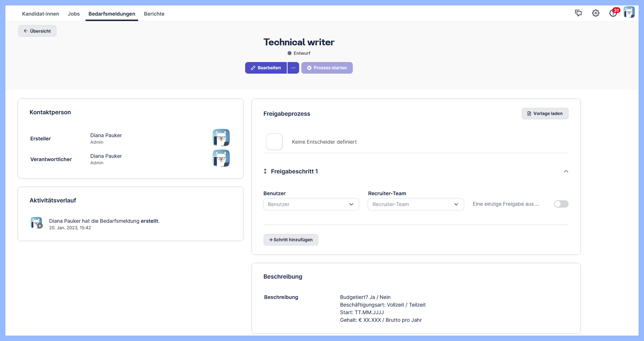Screen dimensions: 644x341
Task: Open your profile avatar menu top right
Action: click(x=629, y=12)
